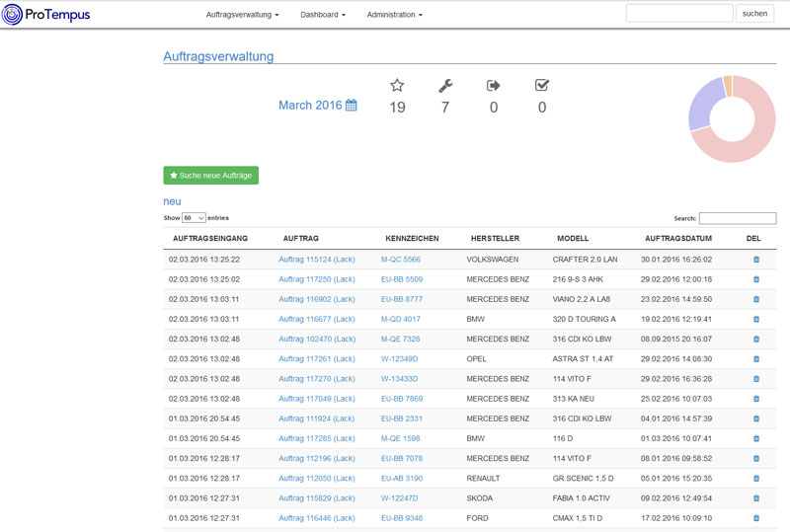Image resolution: width=790 pixels, height=532 pixels.
Task: Sort by Auftragseingang column header
Action: pyautogui.click(x=210, y=238)
